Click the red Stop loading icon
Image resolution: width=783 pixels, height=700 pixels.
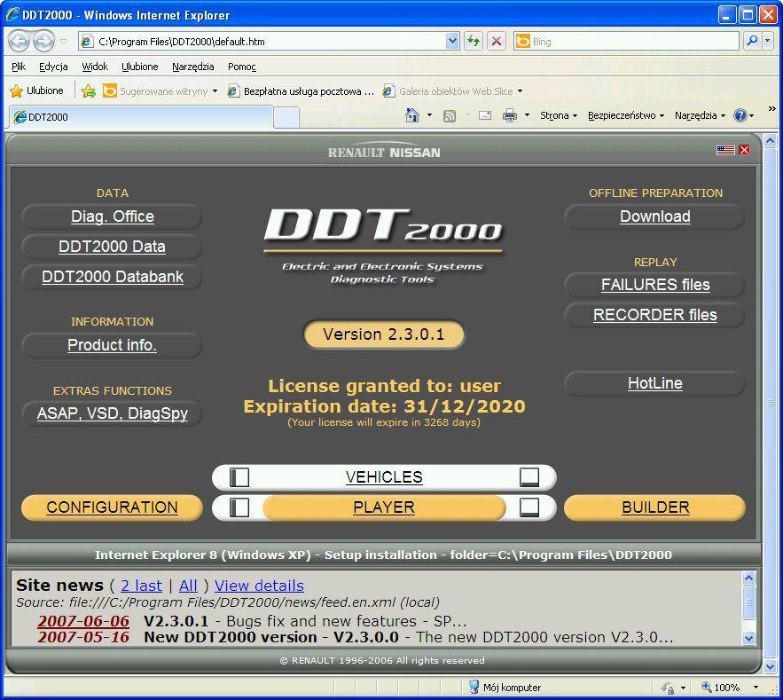coord(497,41)
